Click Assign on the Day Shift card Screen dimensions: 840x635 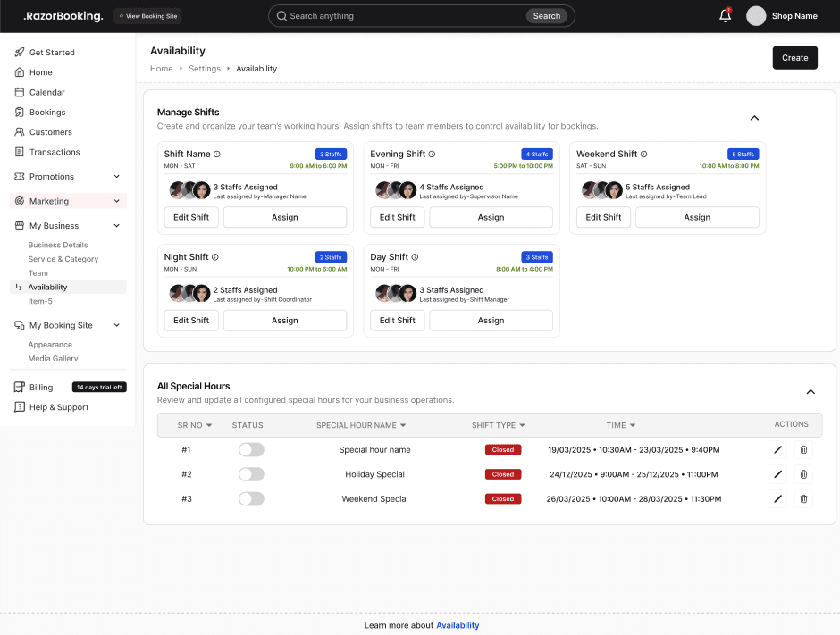pos(491,320)
